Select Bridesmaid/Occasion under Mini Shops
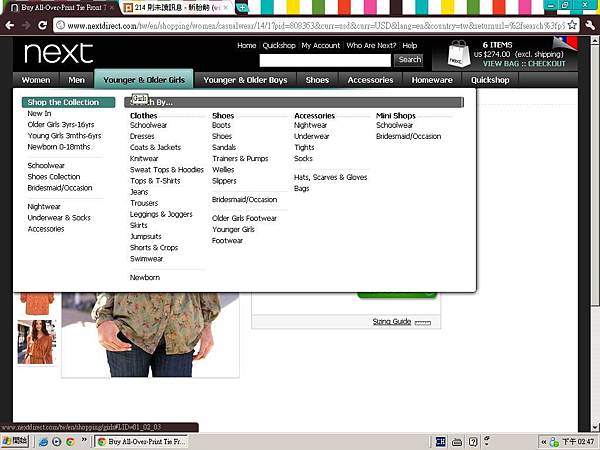 tap(408, 136)
